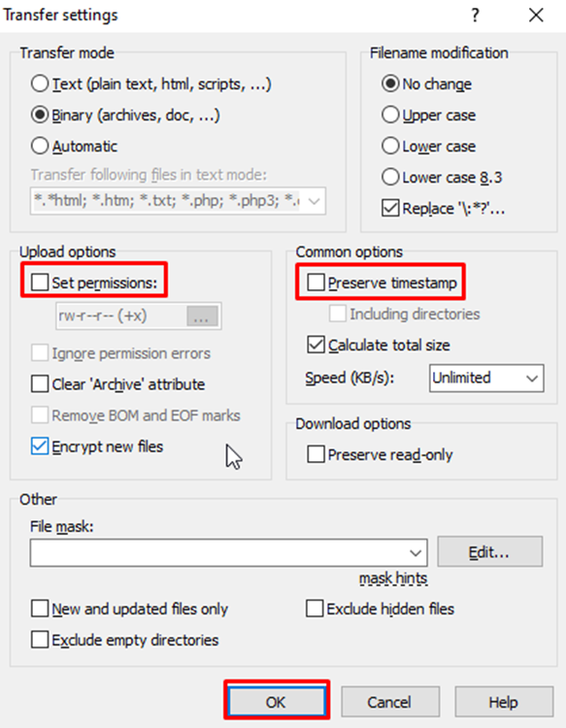Image resolution: width=566 pixels, height=728 pixels.
Task: Disable Encrypt new files option
Action: point(40,447)
